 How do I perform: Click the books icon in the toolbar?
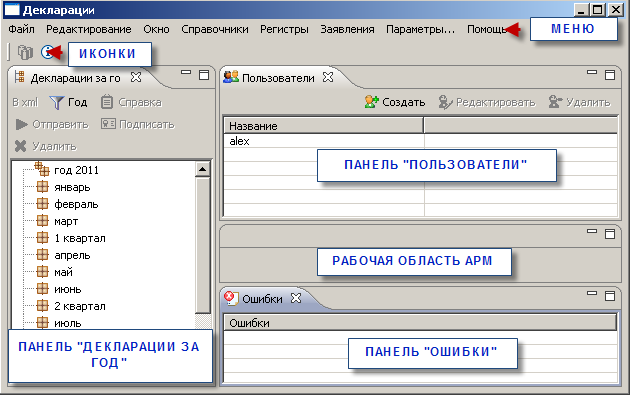point(25,52)
